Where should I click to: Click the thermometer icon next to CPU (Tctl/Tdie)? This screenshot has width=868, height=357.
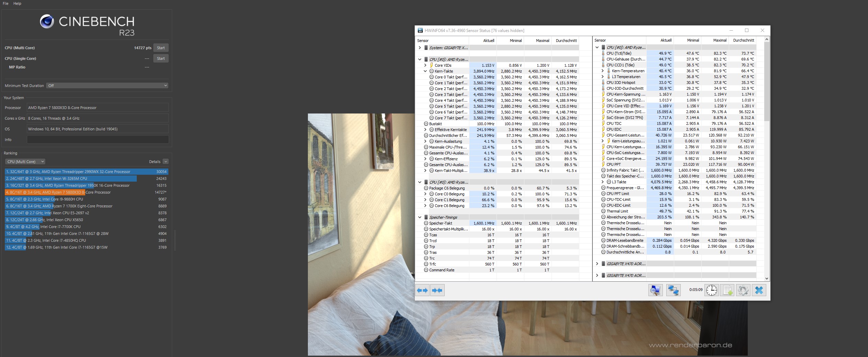(x=603, y=53)
